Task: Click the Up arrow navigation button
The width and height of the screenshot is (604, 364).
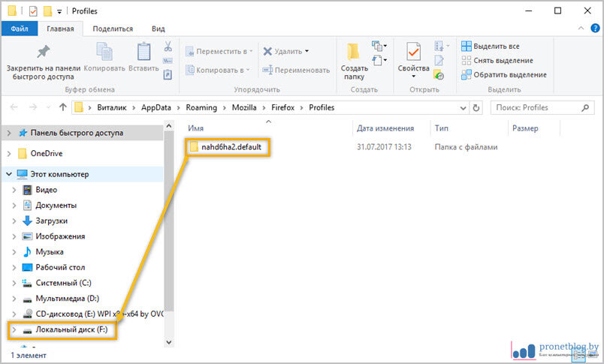Action: [62, 107]
